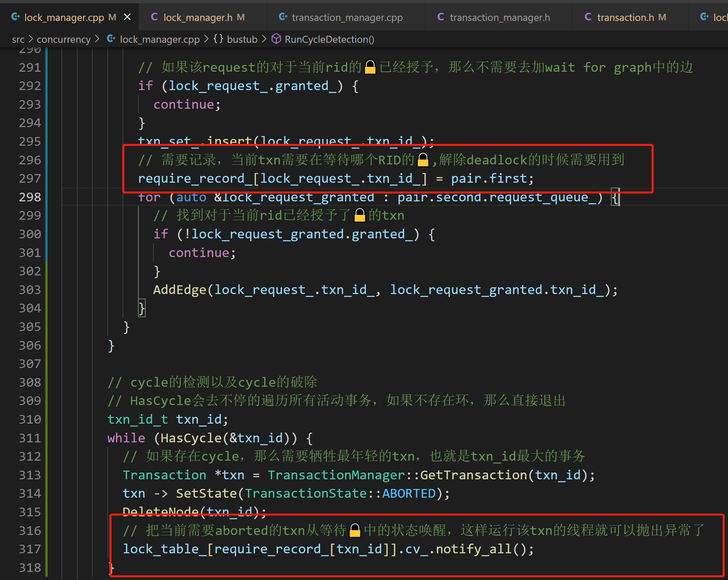The height and width of the screenshot is (580, 728).
Task: Place cursor on notify_all() call
Action: point(473,549)
